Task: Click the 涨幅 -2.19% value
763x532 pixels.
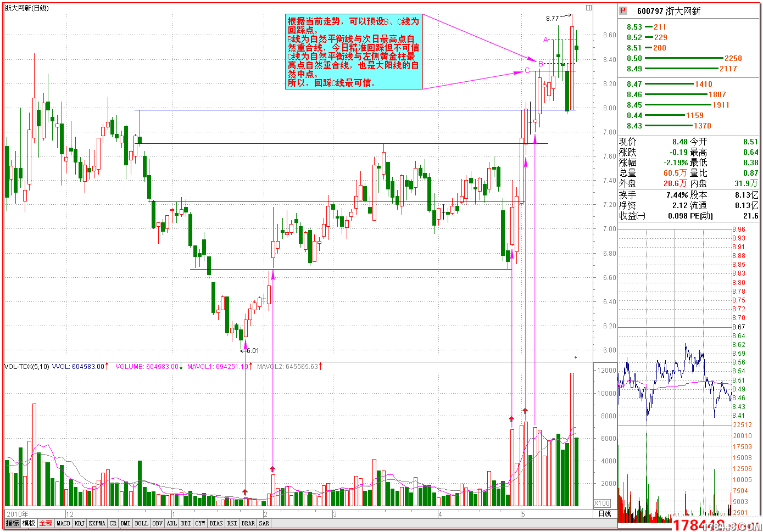Action: point(676,163)
